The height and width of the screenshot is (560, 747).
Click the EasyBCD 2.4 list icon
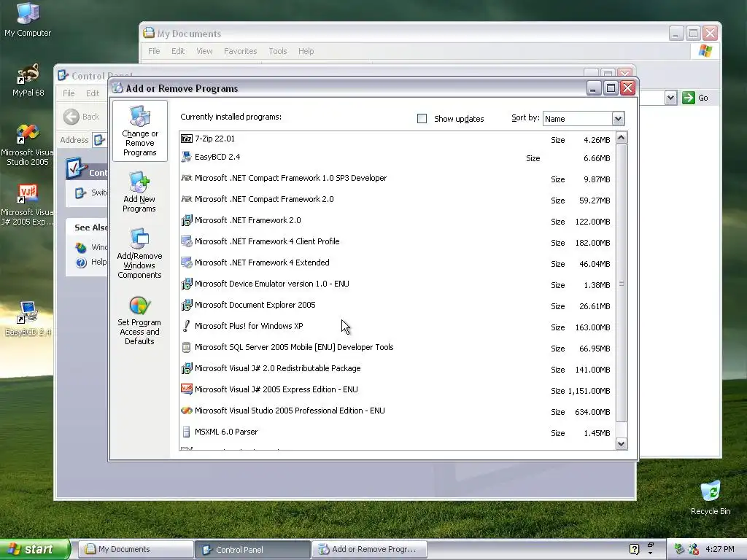[187, 157]
